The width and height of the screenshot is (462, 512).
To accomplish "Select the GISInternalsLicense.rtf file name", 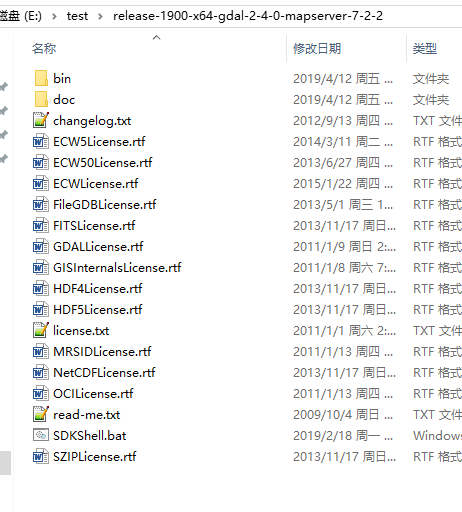I will [x=117, y=268].
